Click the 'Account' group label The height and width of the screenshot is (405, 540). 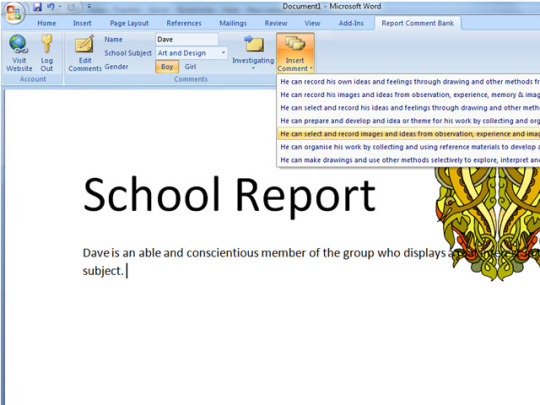[33, 79]
